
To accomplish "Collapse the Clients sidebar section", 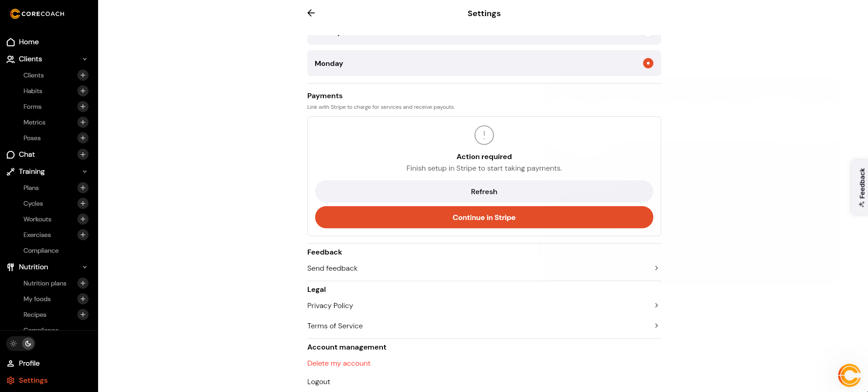I will pyautogui.click(x=85, y=59).
